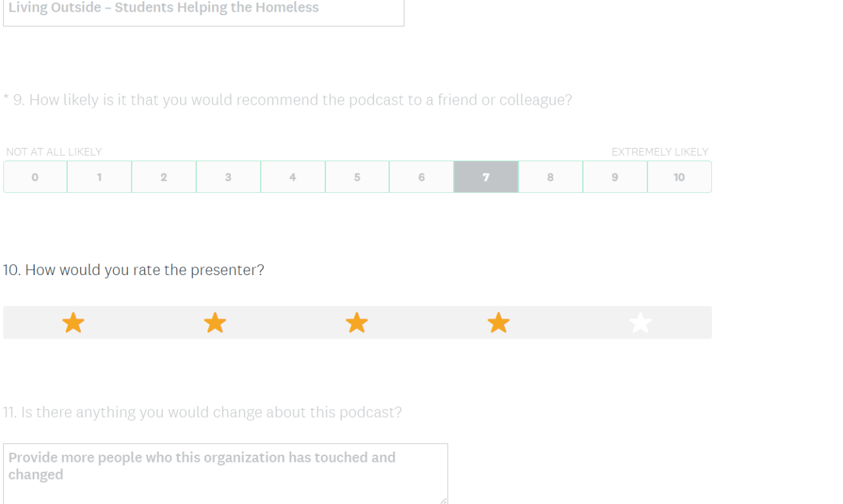Click the second rating star
This screenshot has width=843, height=504.
[215, 323]
